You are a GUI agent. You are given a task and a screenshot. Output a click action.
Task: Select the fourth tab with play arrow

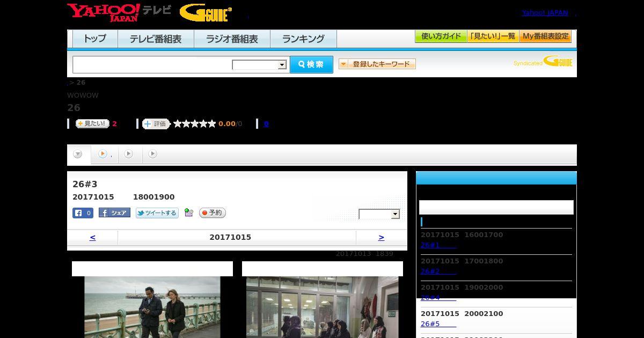click(152, 154)
